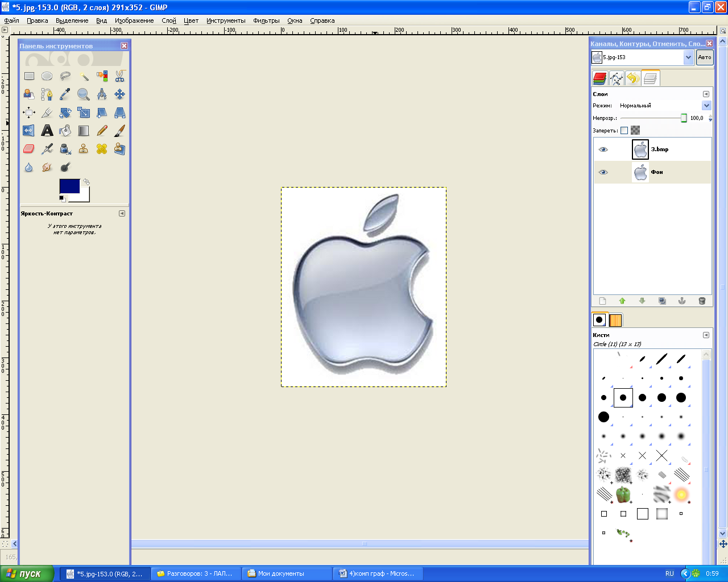The width and height of the screenshot is (728, 582).
Task: Toggle the Авто follow-image button
Action: [705, 57]
